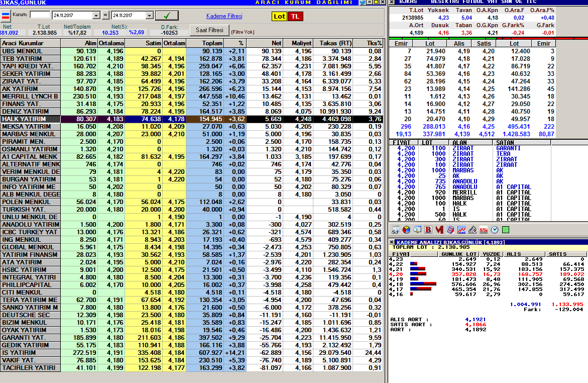
Task: Click the binoculars list icon in the toolbar
Action: point(395,230)
